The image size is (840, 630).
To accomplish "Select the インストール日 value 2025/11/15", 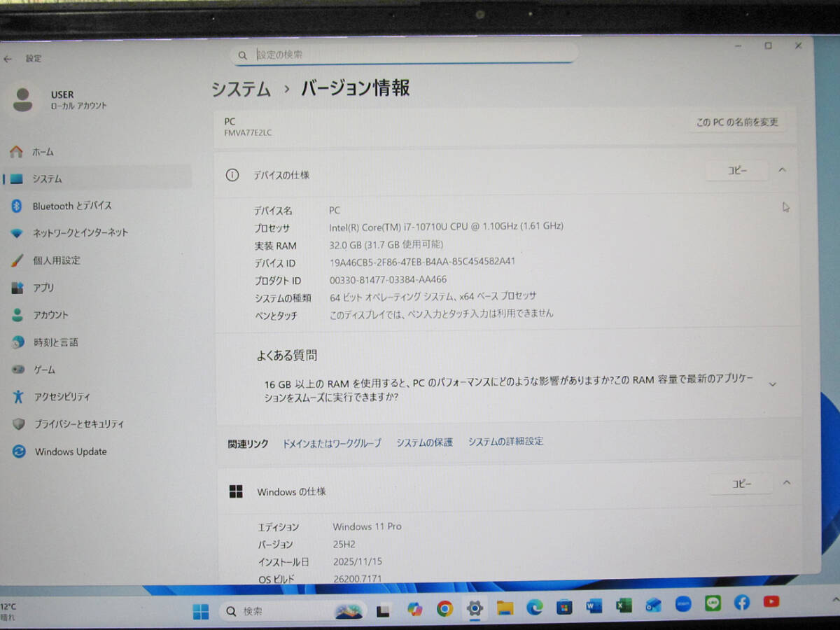I will (357, 561).
